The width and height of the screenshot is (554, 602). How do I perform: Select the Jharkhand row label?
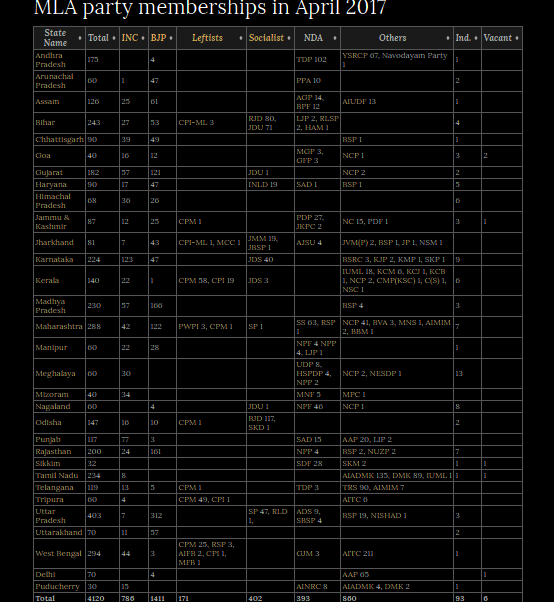click(59, 243)
